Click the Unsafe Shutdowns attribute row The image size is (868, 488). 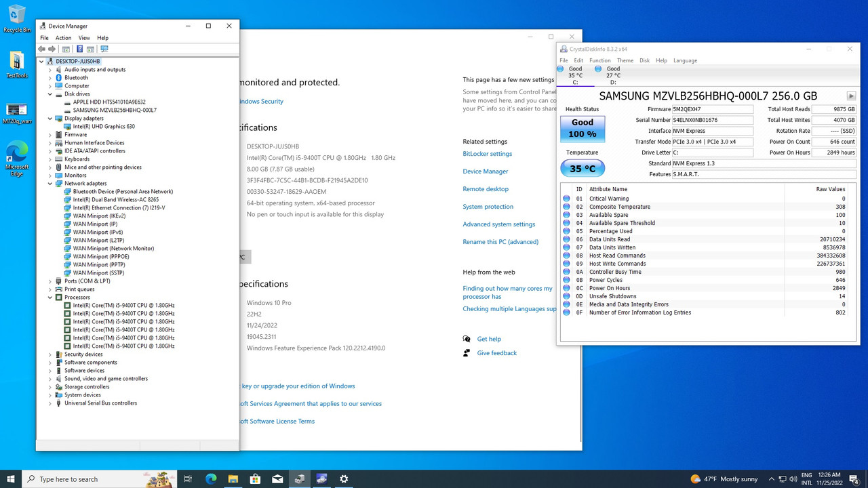(705, 296)
